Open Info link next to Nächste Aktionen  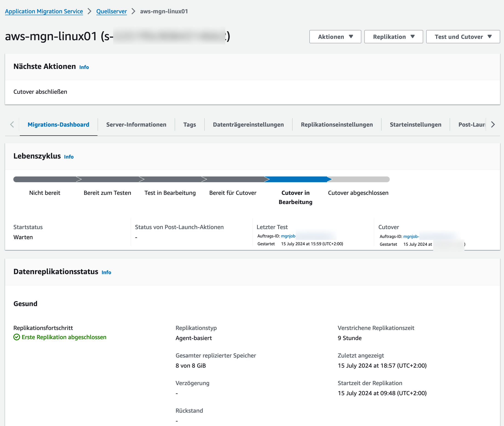coord(84,67)
